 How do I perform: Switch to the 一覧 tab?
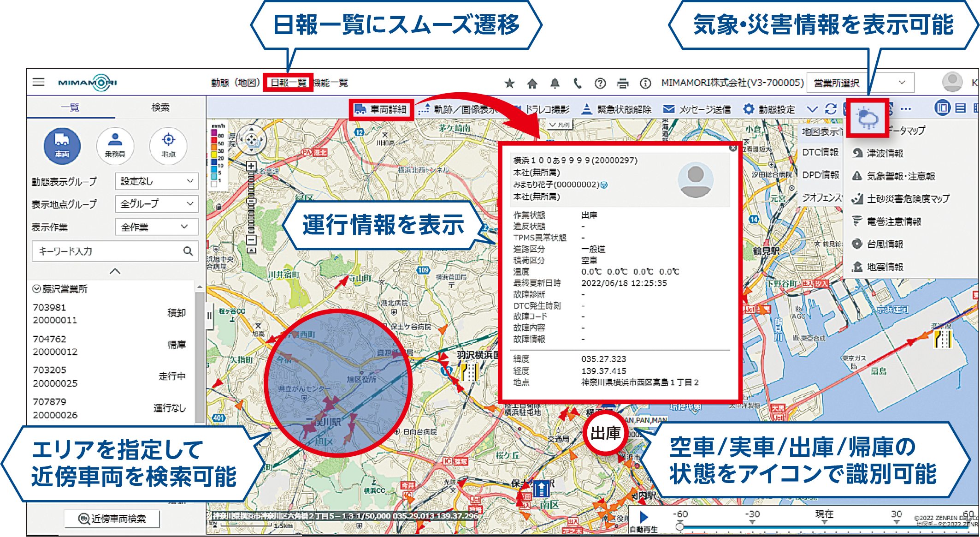coord(71,107)
